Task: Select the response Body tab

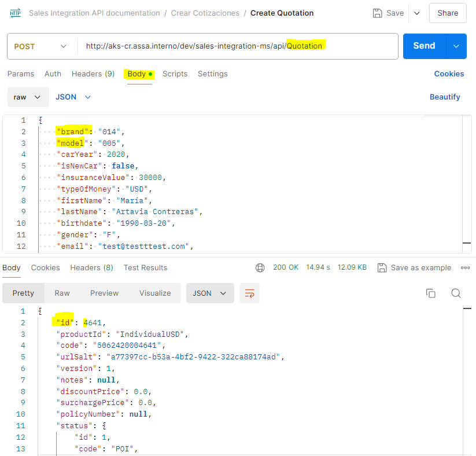Action: [x=11, y=268]
